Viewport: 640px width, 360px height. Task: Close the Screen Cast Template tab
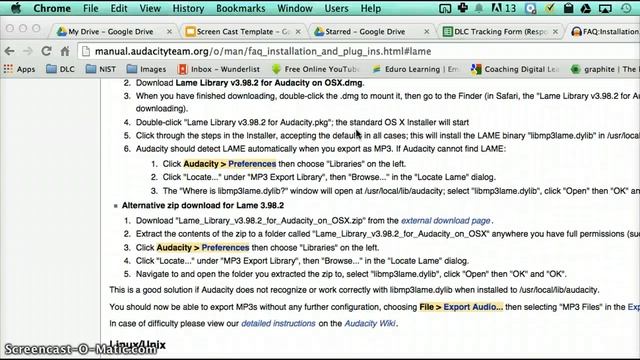pos(298,31)
